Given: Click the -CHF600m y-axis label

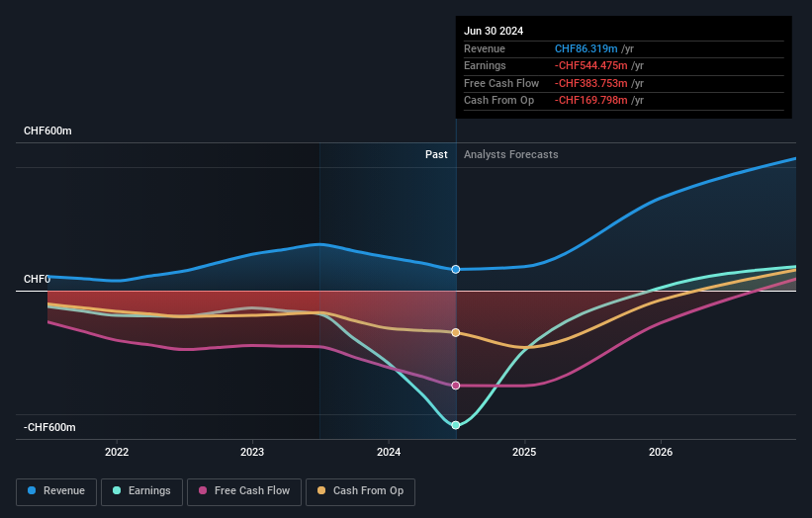Looking at the screenshot, I should point(49,427).
